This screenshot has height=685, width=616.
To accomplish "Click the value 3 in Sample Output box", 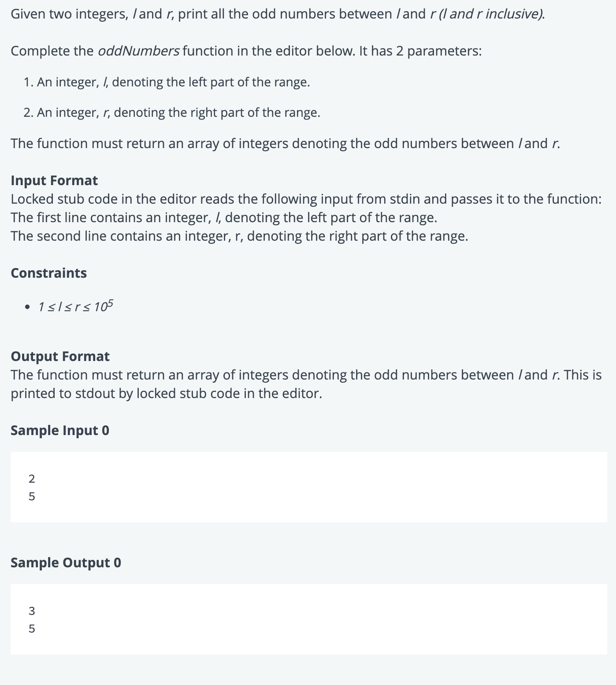I will tap(32, 611).
